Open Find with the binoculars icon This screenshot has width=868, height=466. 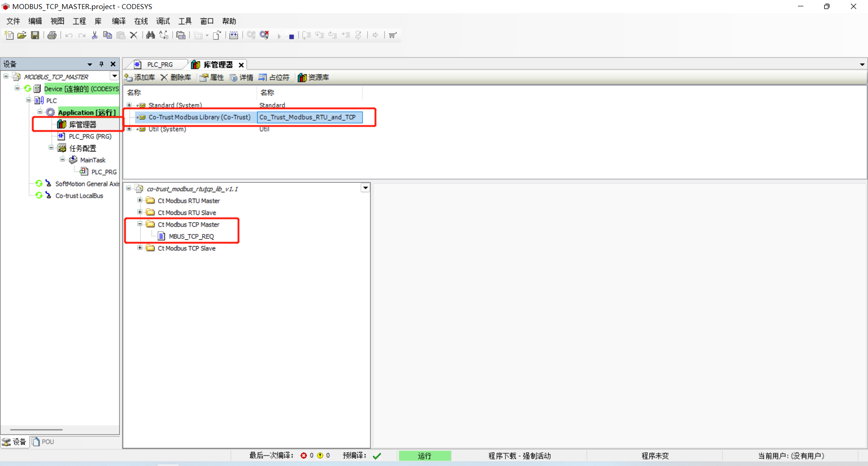click(151, 35)
